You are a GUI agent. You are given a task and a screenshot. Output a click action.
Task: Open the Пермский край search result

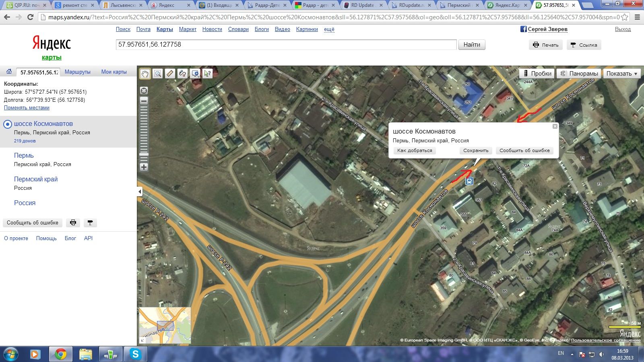click(x=36, y=179)
